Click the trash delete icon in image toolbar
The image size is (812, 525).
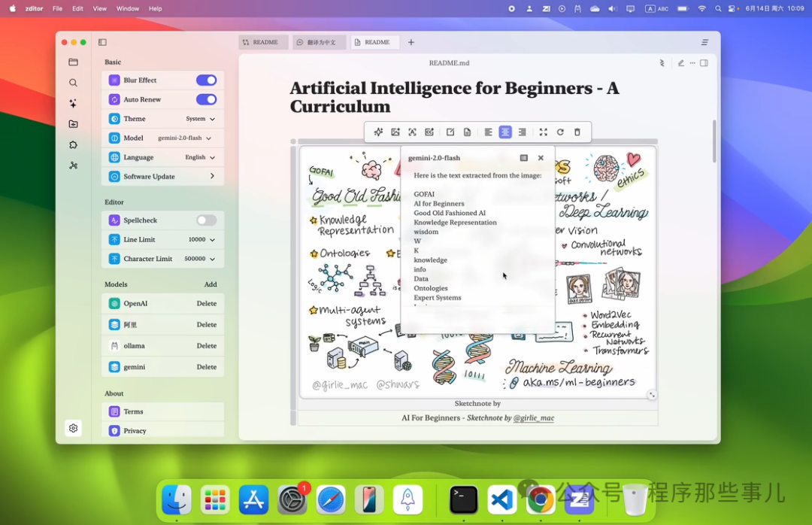tap(577, 132)
